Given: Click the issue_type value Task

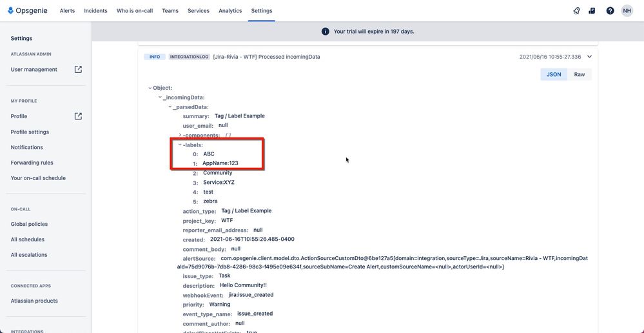Looking at the screenshot, I should pyautogui.click(x=224, y=276).
